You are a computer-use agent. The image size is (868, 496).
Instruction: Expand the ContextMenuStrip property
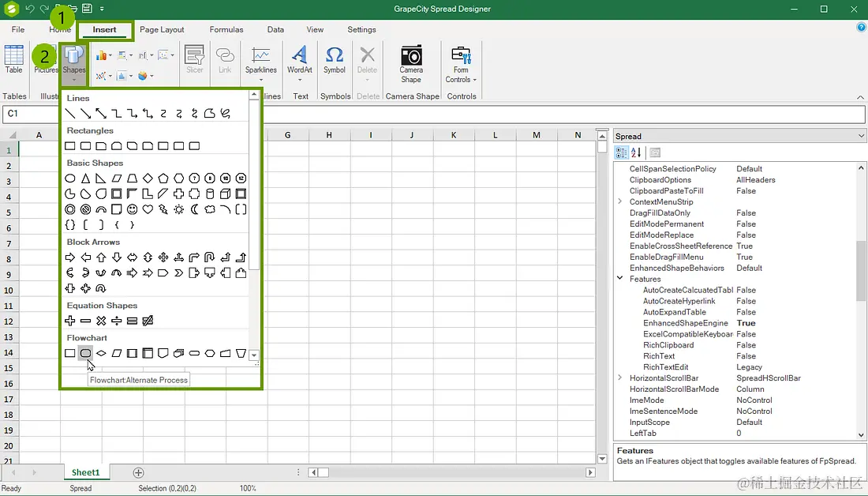620,201
